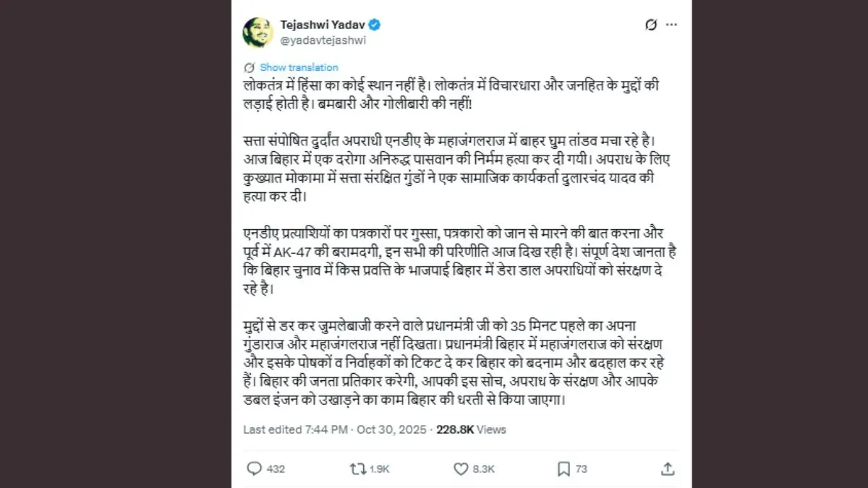Click the 1.9K reposts count

click(380, 469)
